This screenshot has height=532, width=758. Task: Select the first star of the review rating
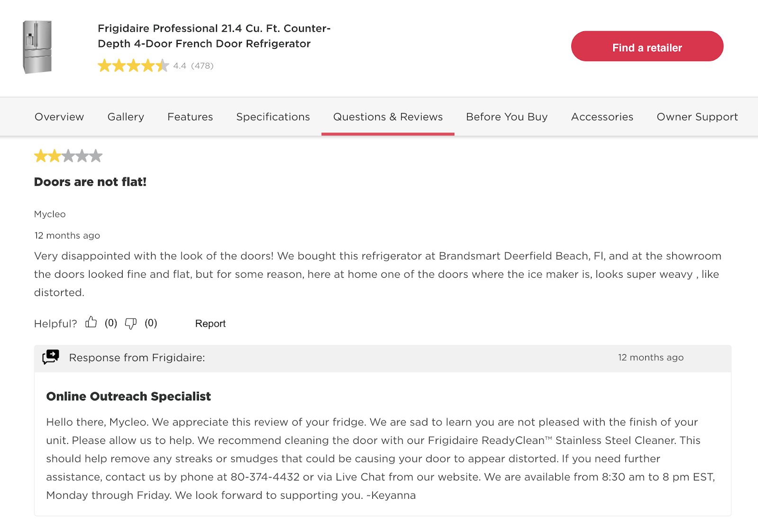pyautogui.click(x=41, y=155)
